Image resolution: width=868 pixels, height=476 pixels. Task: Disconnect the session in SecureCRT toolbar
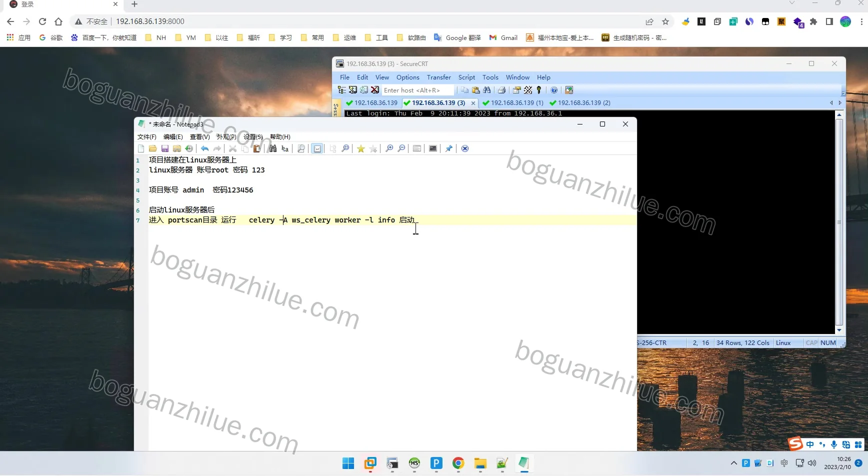coord(375,90)
